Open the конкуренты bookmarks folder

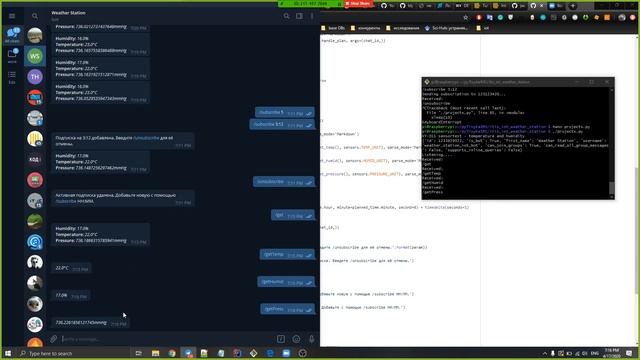pyautogui.click(x=365, y=28)
